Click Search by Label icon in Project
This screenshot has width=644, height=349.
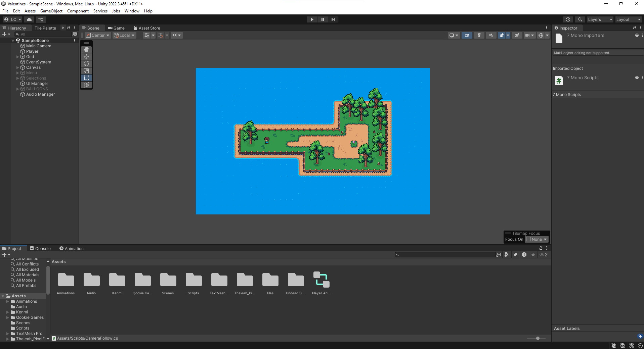coord(515,255)
